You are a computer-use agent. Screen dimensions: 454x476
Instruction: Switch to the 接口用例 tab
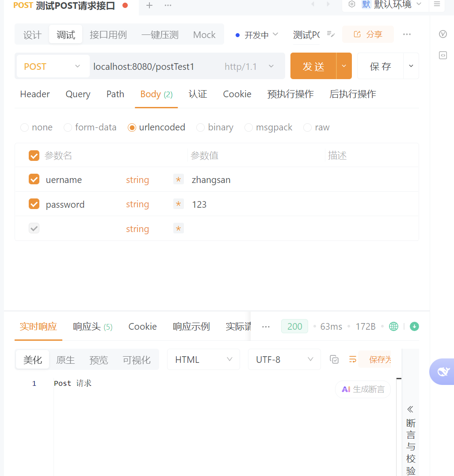tap(108, 34)
